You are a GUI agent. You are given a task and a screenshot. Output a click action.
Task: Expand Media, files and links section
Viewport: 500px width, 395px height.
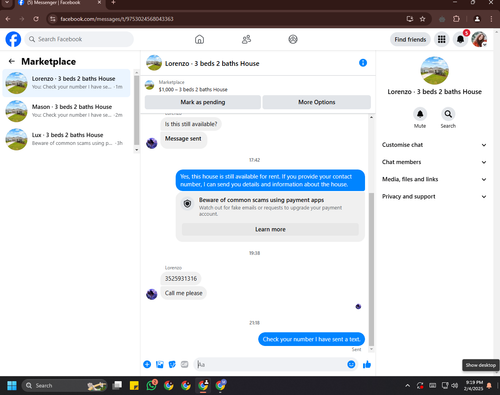pos(434,179)
